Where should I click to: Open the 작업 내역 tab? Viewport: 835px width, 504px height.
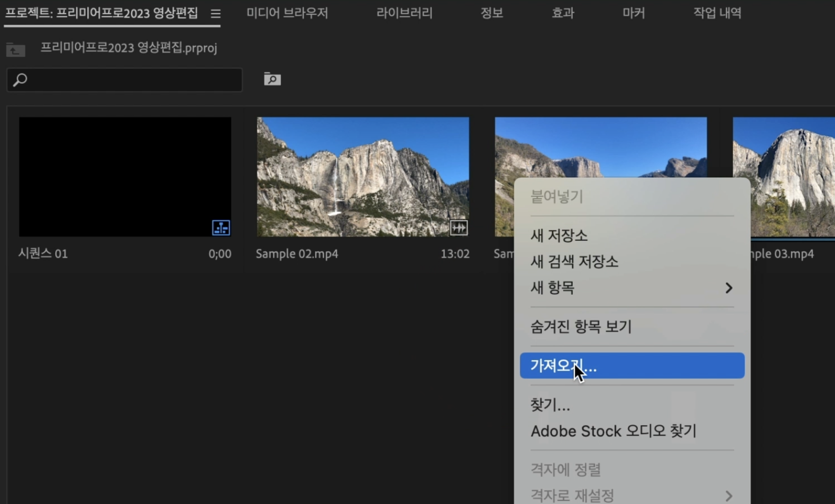pos(717,13)
